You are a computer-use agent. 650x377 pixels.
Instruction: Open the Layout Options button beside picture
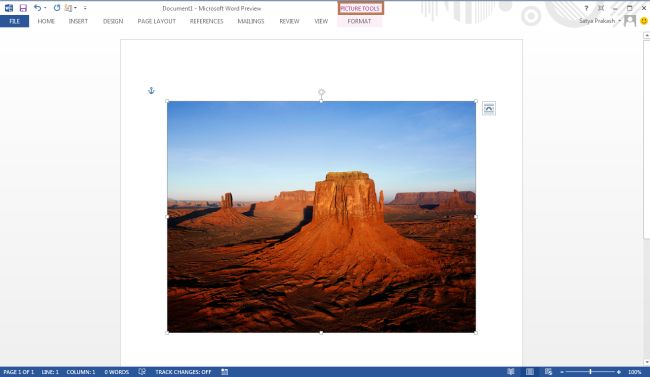(x=489, y=109)
